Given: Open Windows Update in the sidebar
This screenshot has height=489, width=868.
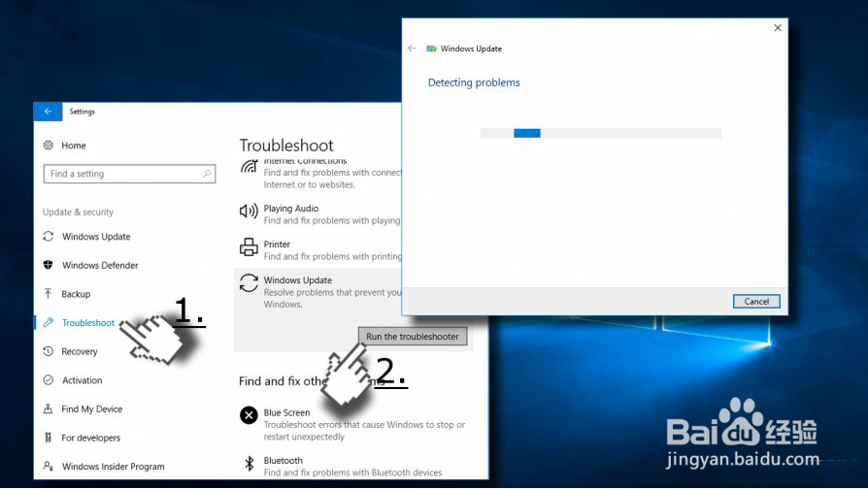Looking at the screenshot, I should [x=96, y=236].
